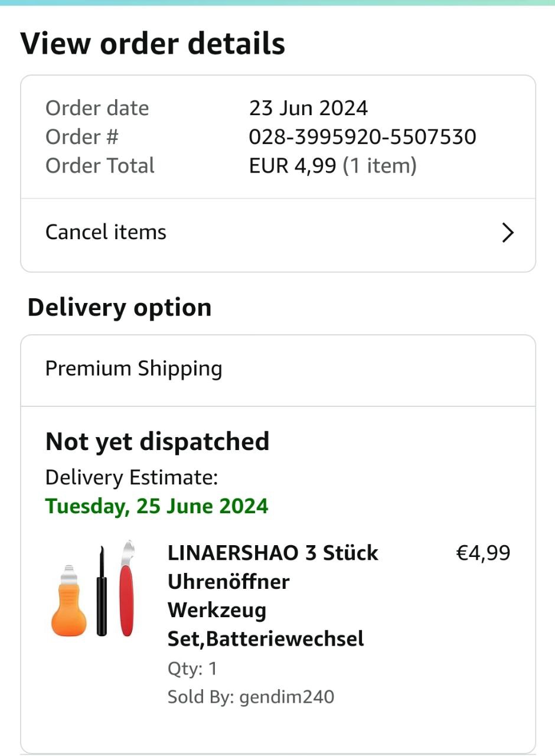
Task: Tap the Not yet dispatched status heading
Action: 157,442
